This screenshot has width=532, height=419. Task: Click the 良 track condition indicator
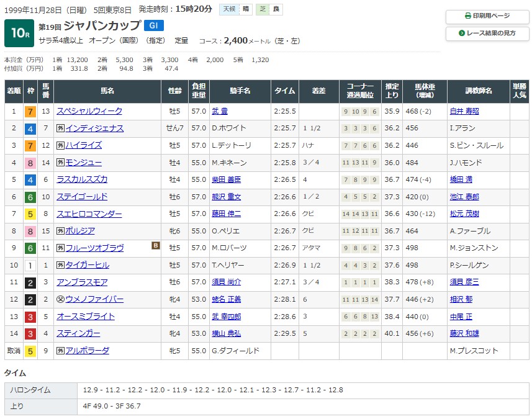point(276,9)
